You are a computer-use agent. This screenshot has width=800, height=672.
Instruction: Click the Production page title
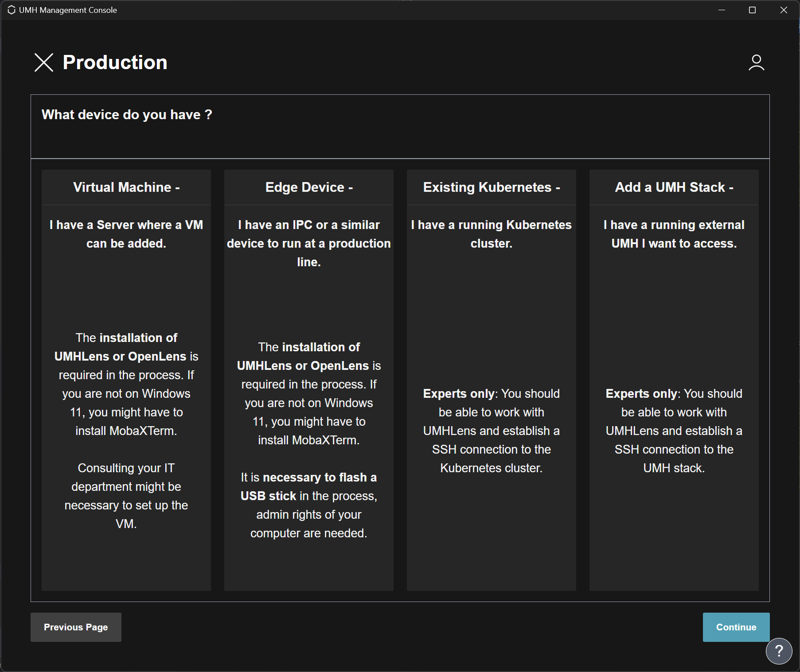pos(115,62)
